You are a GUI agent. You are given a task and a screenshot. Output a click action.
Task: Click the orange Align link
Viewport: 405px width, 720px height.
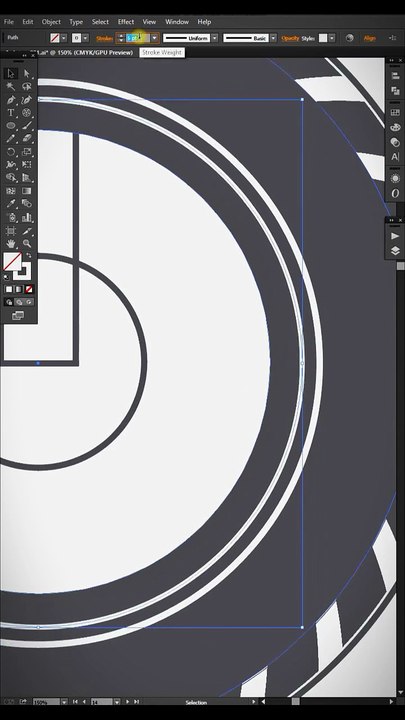click(x=370, y=39)
